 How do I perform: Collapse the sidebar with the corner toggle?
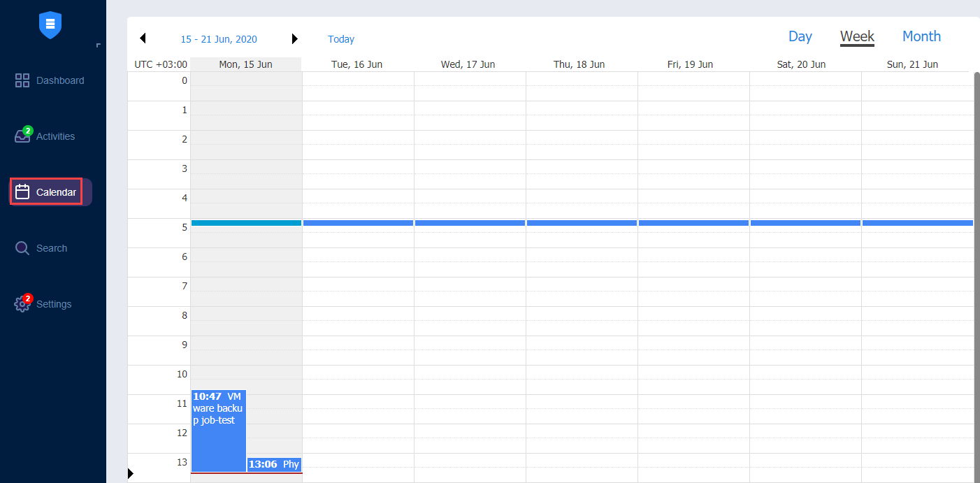pos(99,45)
